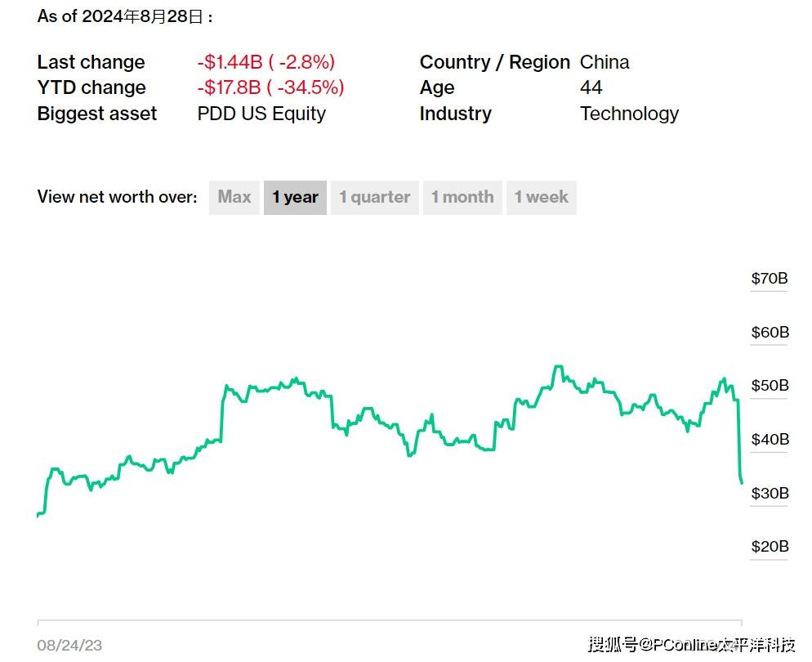Click the PConline watermark text
Image resolution: width=812 pixels, height=662 pixels.
(x=691, y=646)
